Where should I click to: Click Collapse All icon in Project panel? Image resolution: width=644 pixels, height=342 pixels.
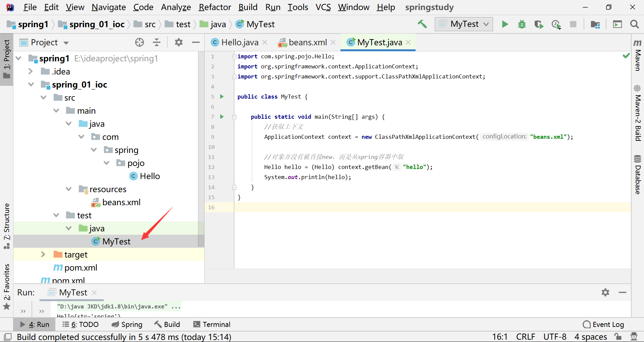(x=157, y=42)
